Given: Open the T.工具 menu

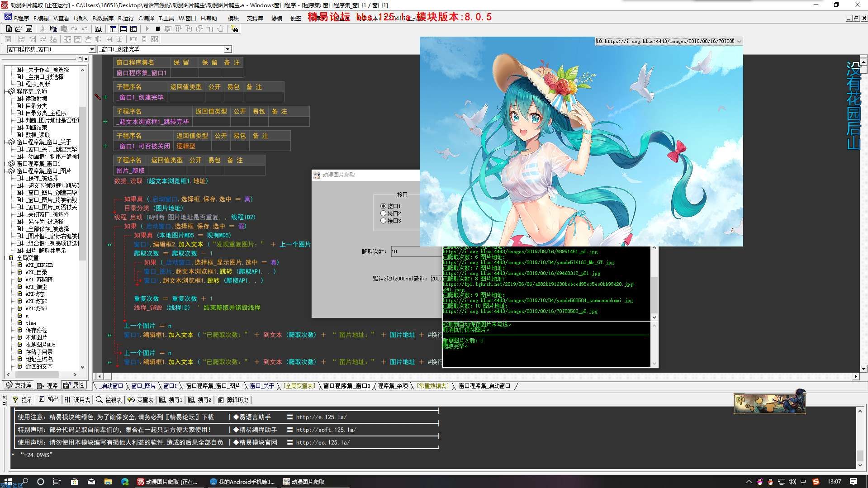Looking at the screenshot, I should (166, 18).
